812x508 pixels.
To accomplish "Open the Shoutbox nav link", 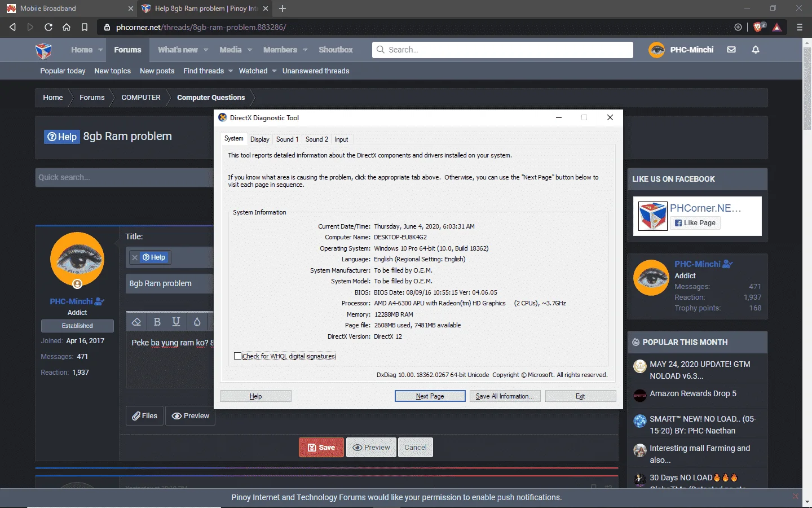I will click(336, 50).
